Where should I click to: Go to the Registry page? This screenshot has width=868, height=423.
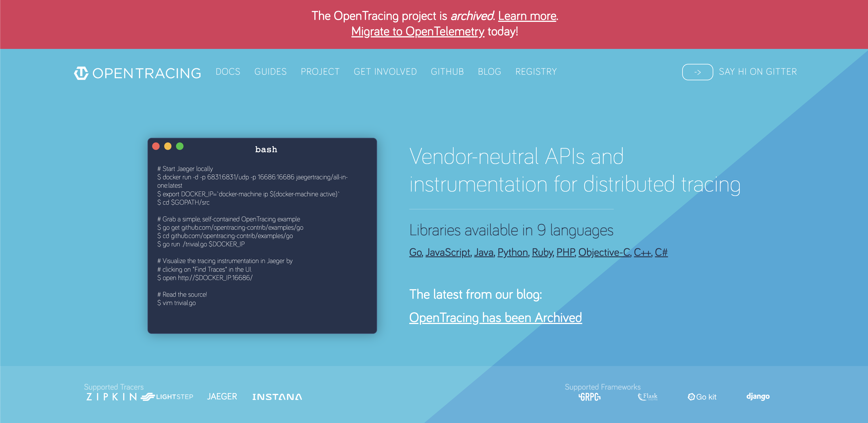click(536, 72)
